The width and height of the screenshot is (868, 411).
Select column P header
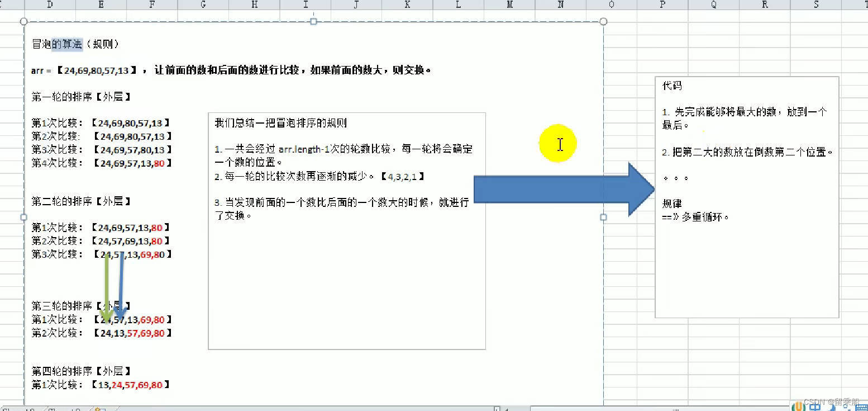click(x=662, y=4)
